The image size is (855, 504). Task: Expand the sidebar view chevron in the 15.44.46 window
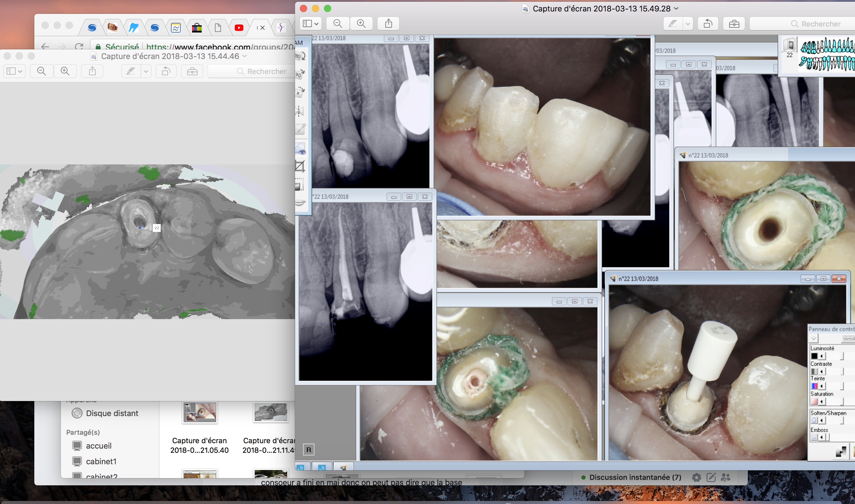pos(20,71)
